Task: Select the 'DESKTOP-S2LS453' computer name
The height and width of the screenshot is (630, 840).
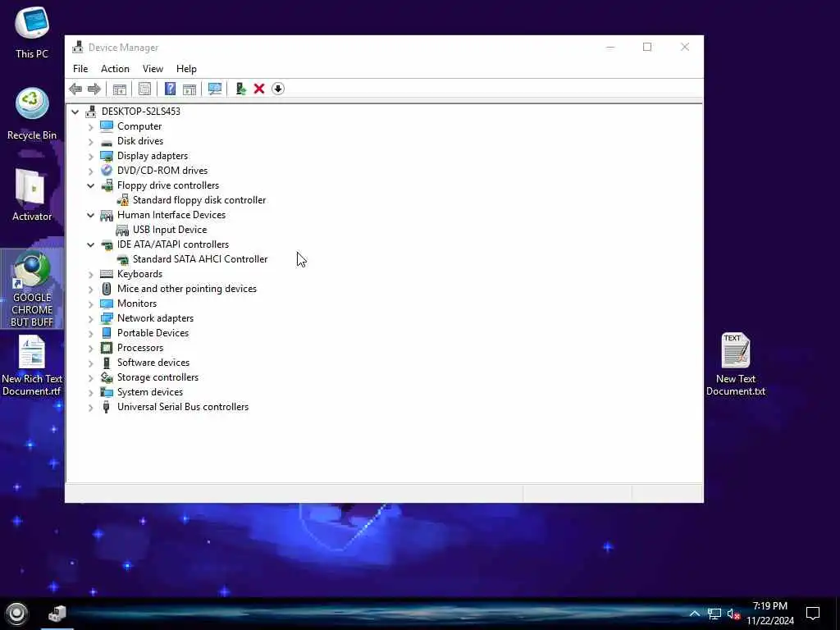Action: [141, 112]
